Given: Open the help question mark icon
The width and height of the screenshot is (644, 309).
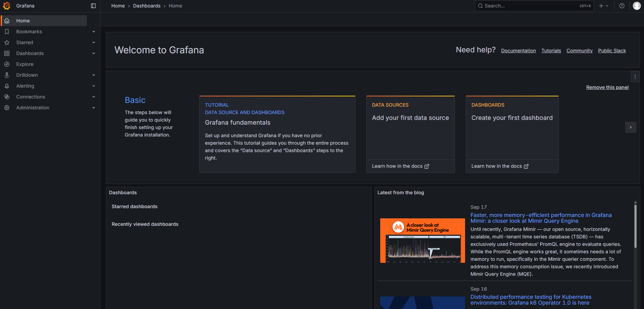Looking at the screenshot, I should pos(622,6).
